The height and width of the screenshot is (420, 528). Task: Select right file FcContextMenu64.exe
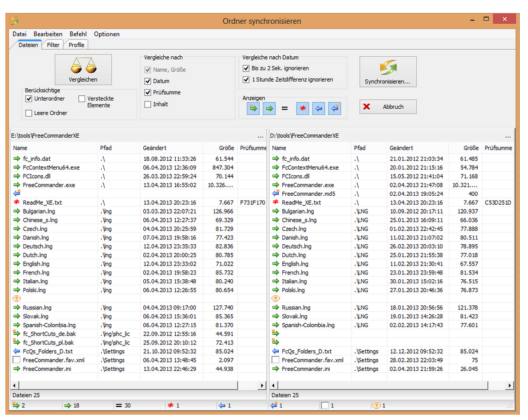310,167
